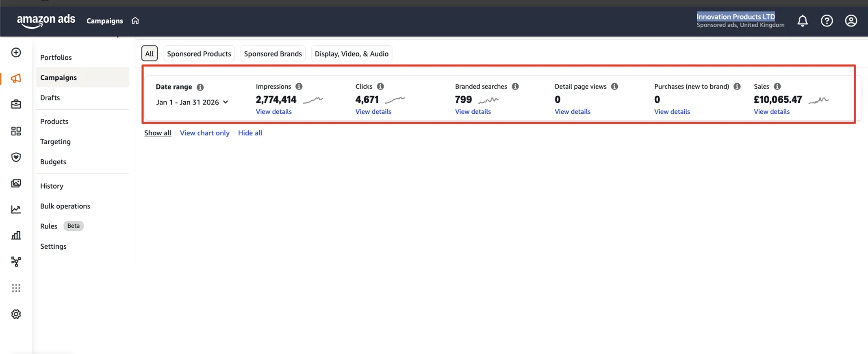Open the notifications bell
Viewport: 868px width, 354px height.
tap(802, 21)
